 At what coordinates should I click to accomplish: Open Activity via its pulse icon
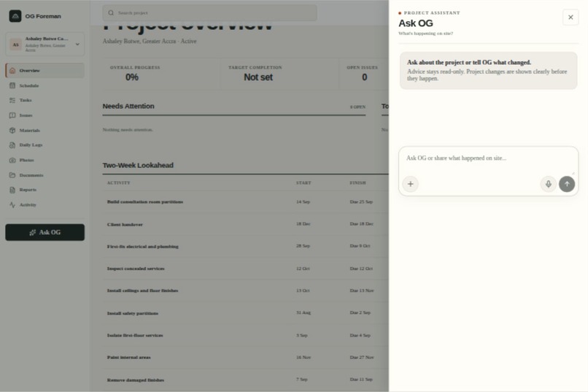click(12, 205)
